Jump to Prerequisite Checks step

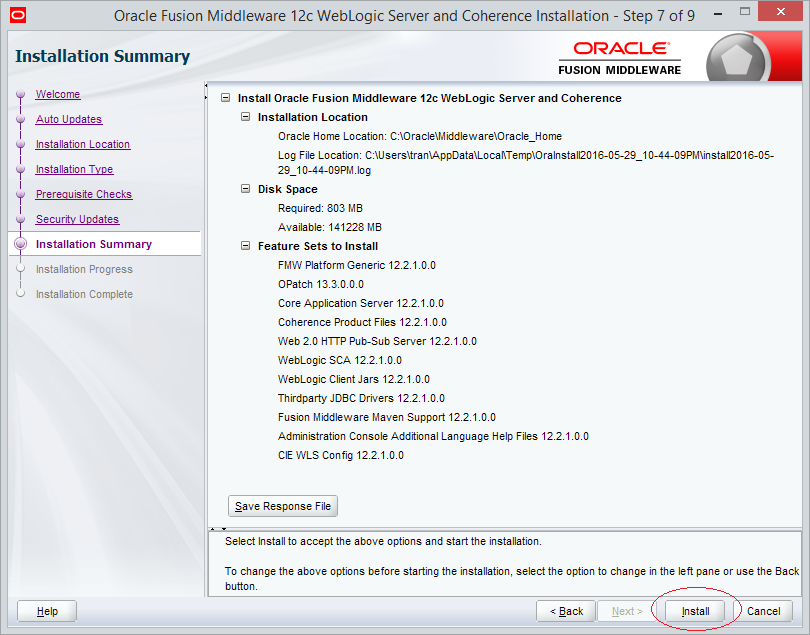[x=84, y=194]
